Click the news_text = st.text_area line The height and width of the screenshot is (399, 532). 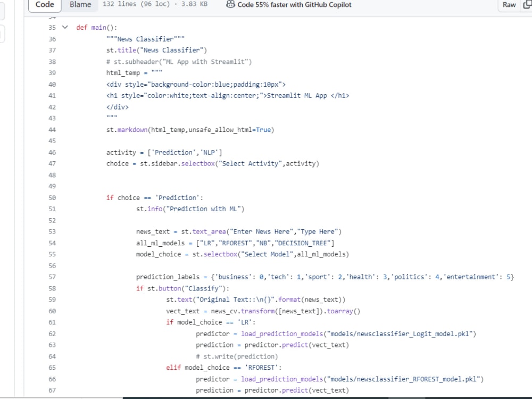[x=239, y=232]
